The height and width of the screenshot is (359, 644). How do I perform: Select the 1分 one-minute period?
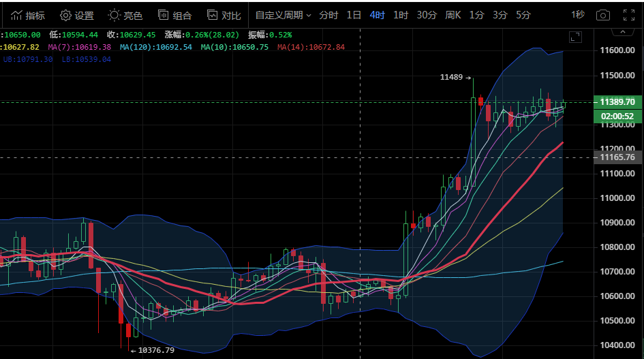(x=476, y=15)
